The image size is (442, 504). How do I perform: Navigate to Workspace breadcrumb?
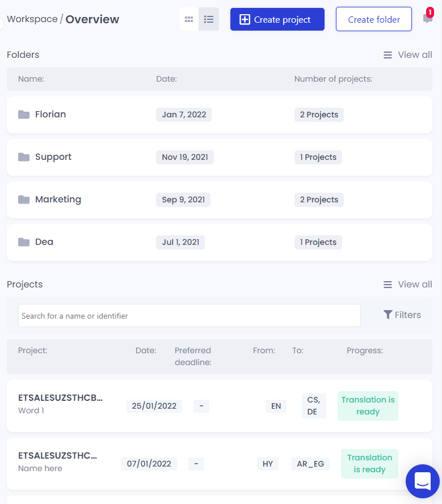click(32, 19)
